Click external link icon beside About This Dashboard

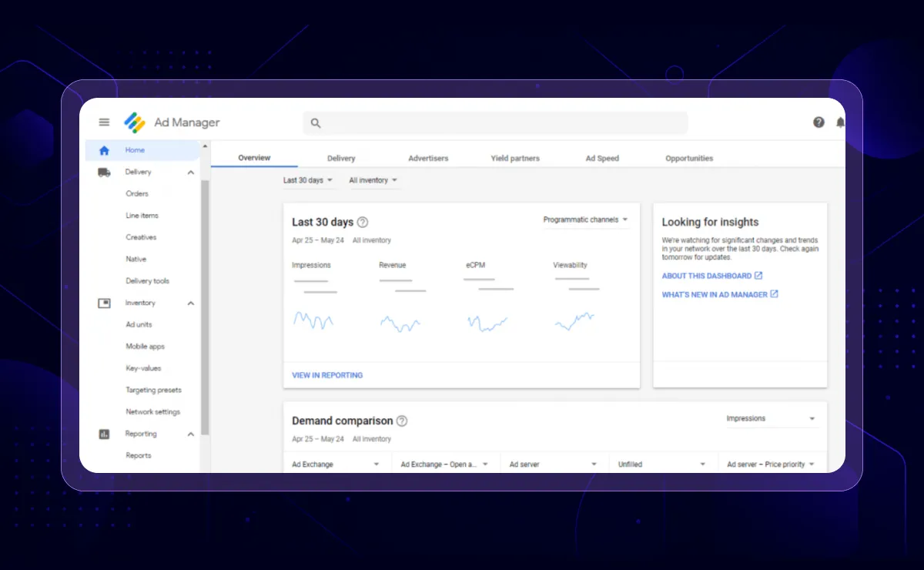tap(758, 276)
